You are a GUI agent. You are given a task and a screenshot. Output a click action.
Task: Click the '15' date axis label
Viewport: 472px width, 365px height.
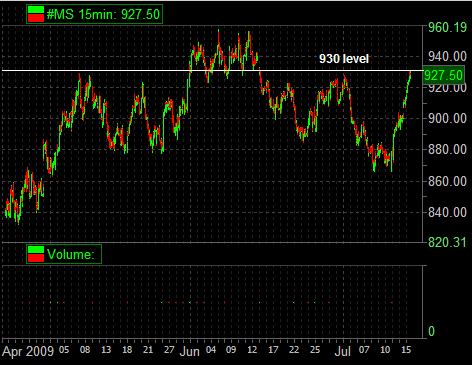pyautogui.click(x=406, y=350)
